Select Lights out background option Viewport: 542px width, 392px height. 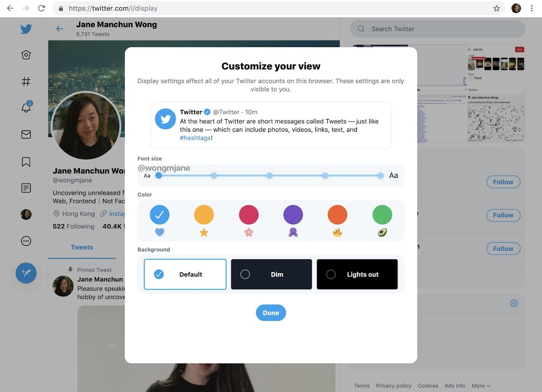point(357,274)
